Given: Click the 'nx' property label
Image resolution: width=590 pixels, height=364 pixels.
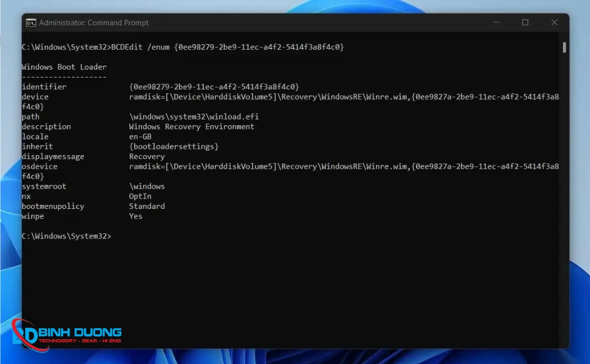Looking at the screenshot, I should (27, 196).
